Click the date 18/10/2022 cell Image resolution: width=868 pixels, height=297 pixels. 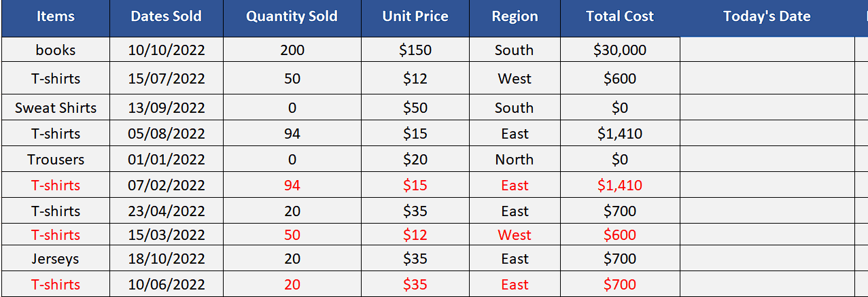tap(167, 259)
